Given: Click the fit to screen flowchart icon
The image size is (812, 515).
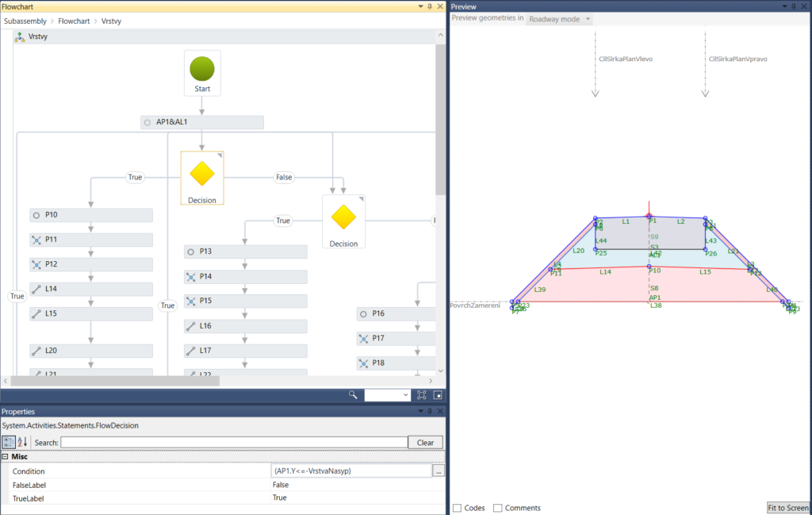Looking at the screenshot, I should (x=422, y=395).
